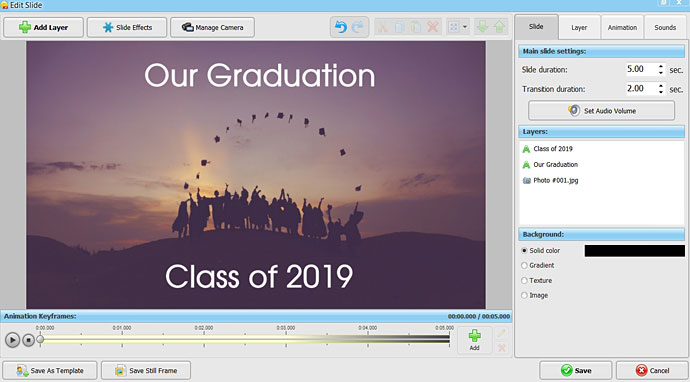The image size is (690, 382).
Task: Cancel editing the slide
Action: click(x=652, y=371)
